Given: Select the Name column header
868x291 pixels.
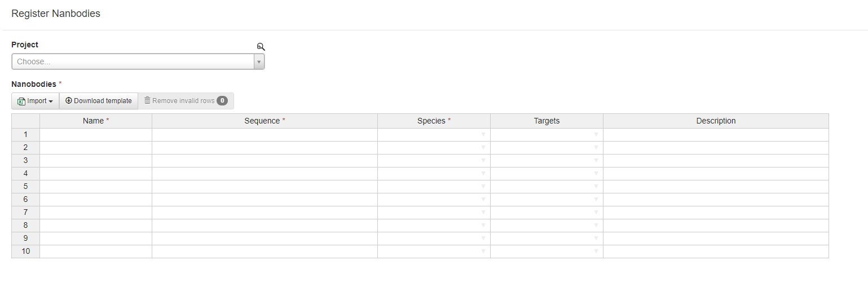Looking at the screenshot, I should [96, 121].
